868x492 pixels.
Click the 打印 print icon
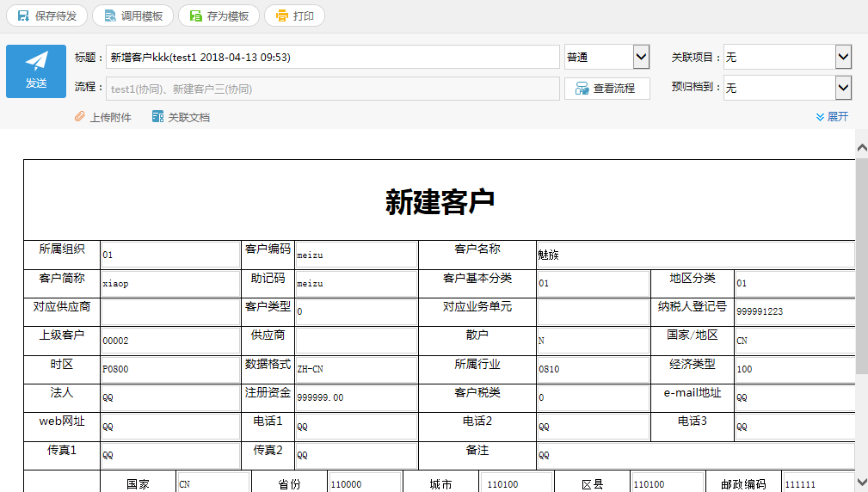click(x=282, y=15)
